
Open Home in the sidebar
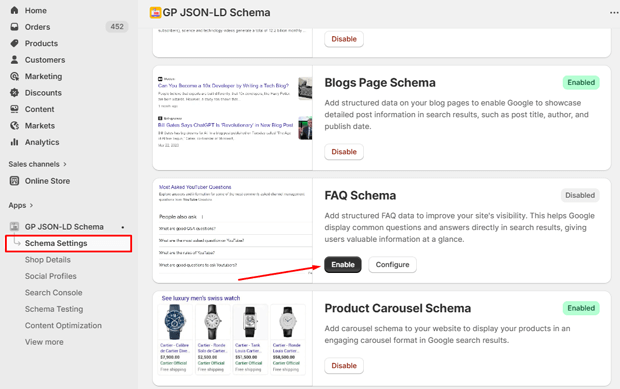pyautogui.click(x=36, y=10)
